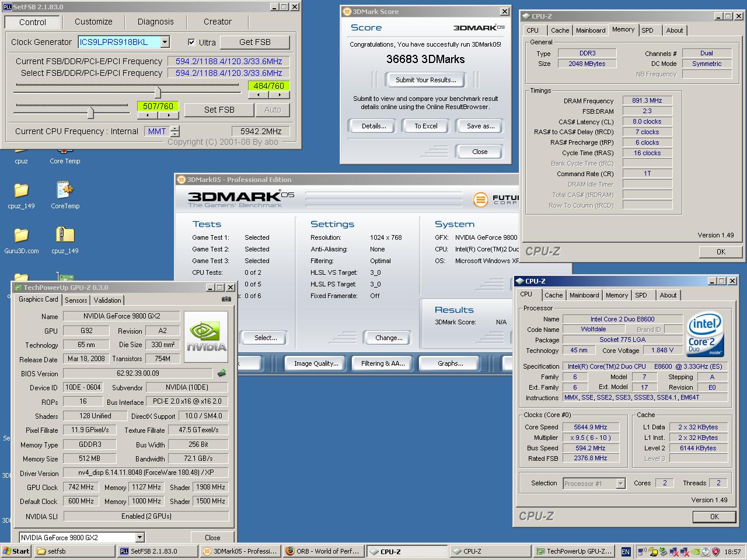The width and height of the screenshot is (747, 560).
Task: Open the GPU selector dropdown in GPU-Z
Action: [139, 537]
